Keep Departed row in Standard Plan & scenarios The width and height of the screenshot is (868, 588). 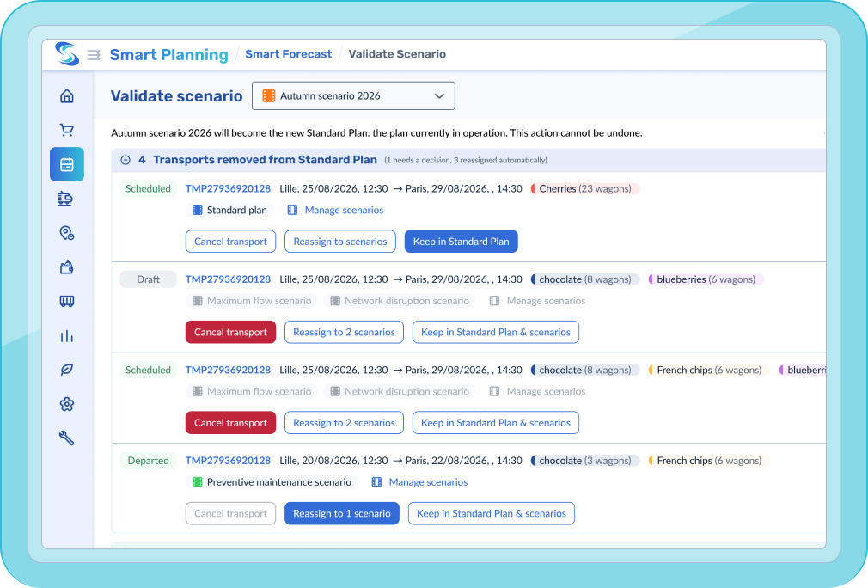click(492, 514)
